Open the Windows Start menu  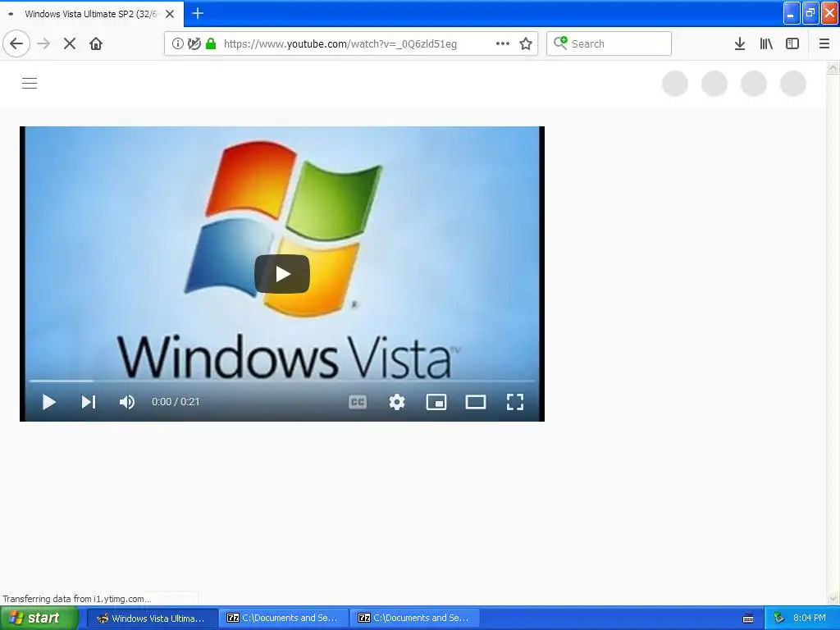39,619
